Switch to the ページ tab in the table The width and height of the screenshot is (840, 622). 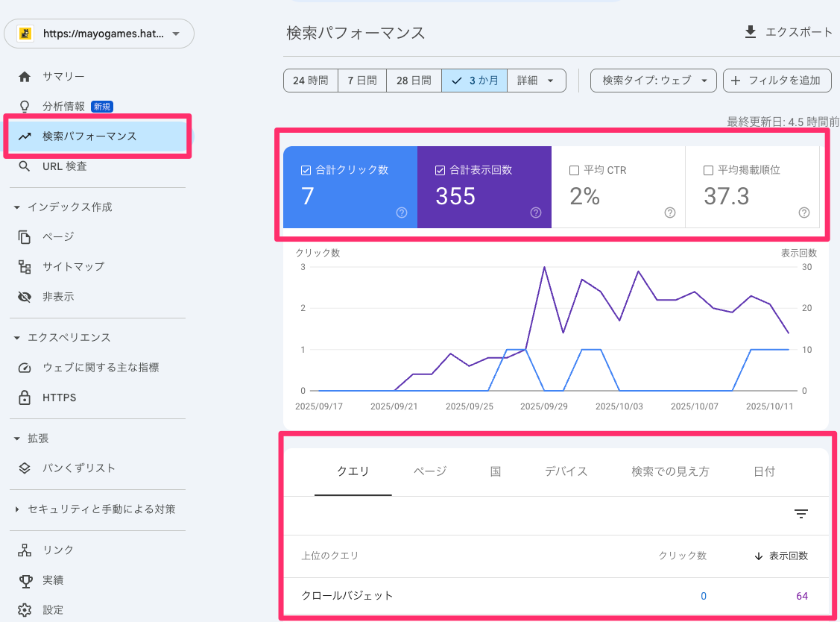click(x=430, y=471)
